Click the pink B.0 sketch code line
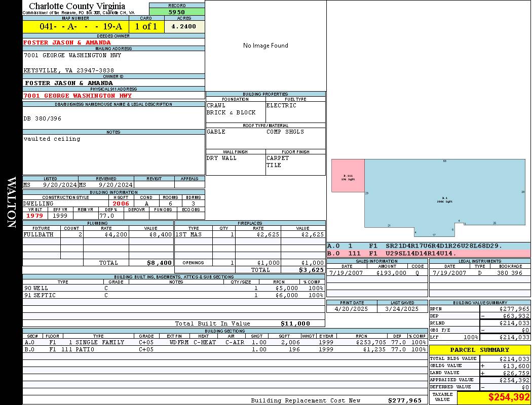This screenshot has height=405, width=532. (428, 253)
